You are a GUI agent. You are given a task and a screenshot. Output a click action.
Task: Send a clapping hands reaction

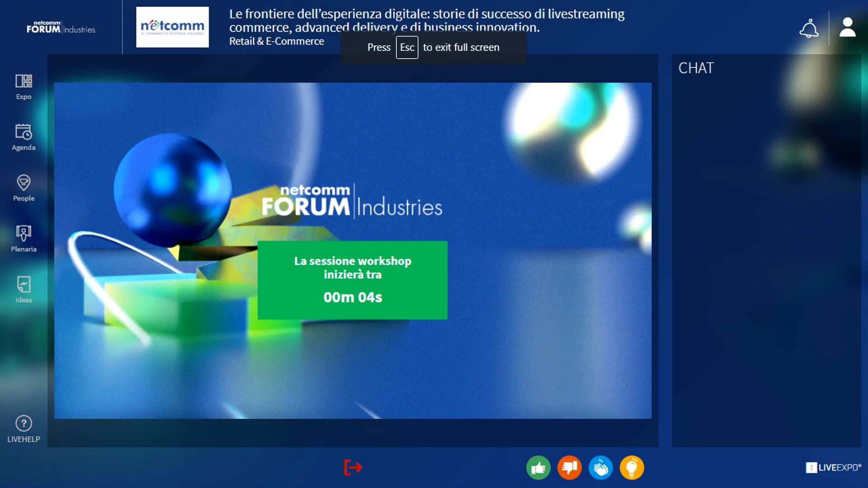[600, 468]
